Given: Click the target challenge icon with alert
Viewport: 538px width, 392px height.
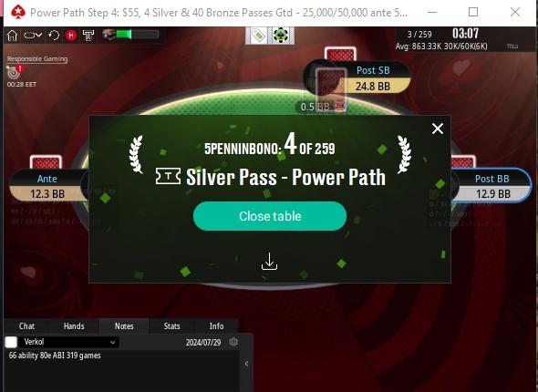Looking at the screenshot, I should (14, 71).
